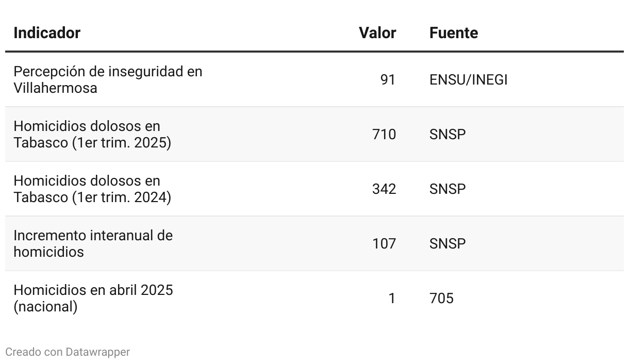629x364 pixels.
Task: Click the SNSP source in the 710 row
Action: 448,135
